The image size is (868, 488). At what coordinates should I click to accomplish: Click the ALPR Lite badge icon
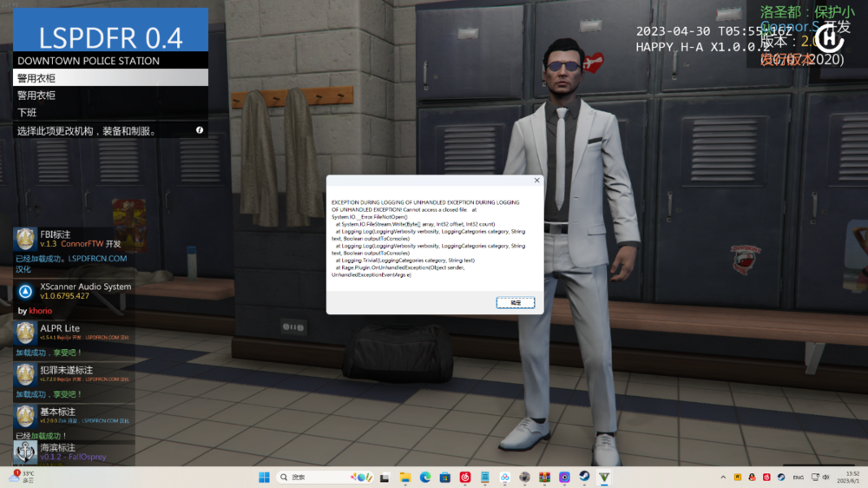click(25, 333)
